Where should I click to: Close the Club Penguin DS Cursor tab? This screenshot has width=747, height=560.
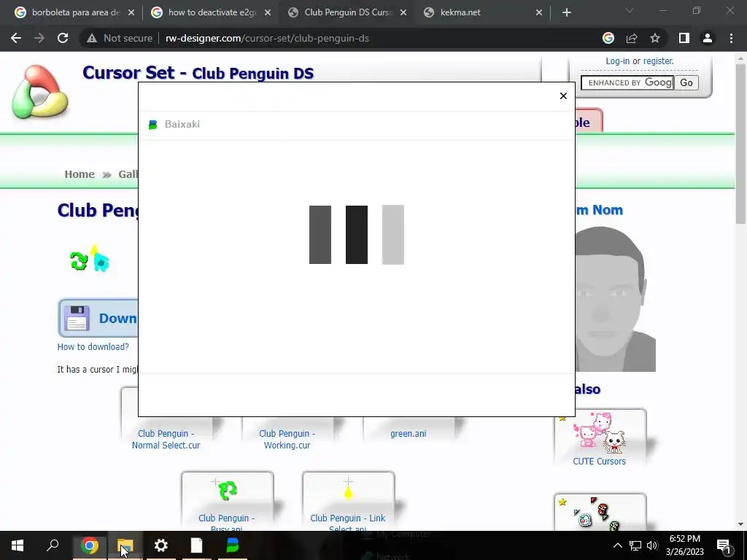[403, 12]
